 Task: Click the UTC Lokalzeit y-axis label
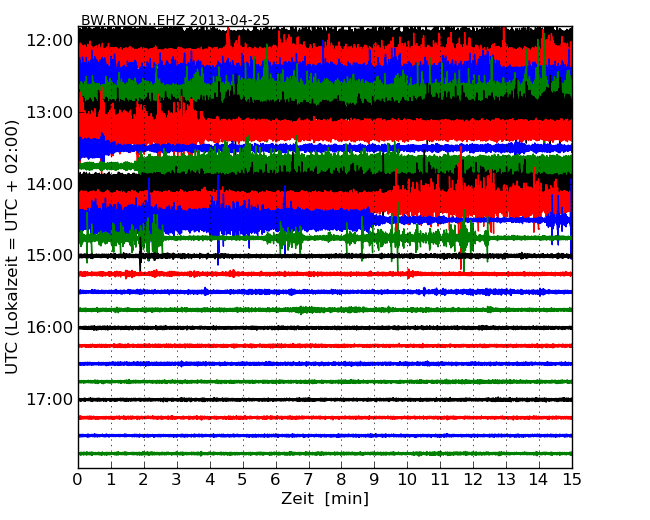tap(12, 247)
